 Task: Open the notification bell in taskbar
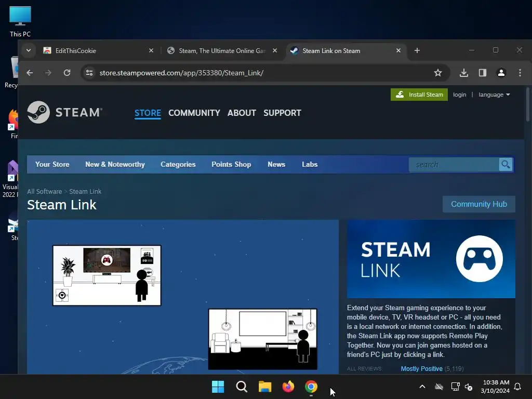[x=518, y=387]
